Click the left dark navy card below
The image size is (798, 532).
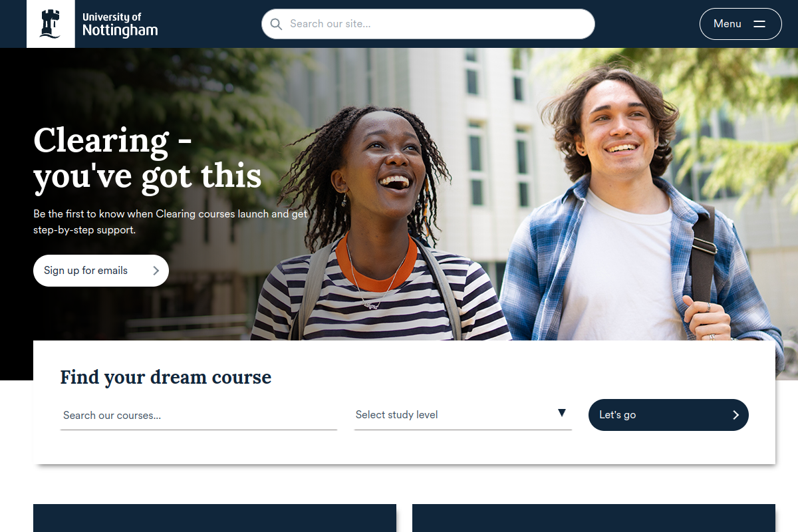pos(215,518)
